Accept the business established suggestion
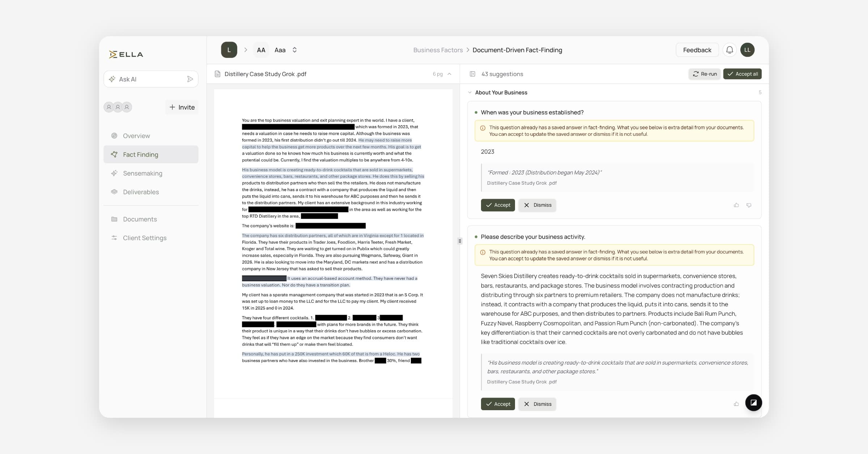 pos(498,205)
